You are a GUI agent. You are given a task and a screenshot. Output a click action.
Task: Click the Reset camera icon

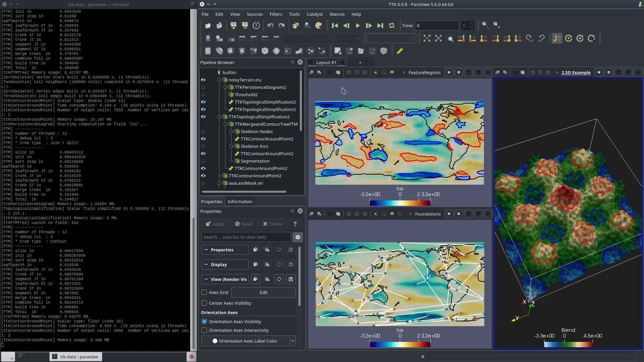point(427,39)
